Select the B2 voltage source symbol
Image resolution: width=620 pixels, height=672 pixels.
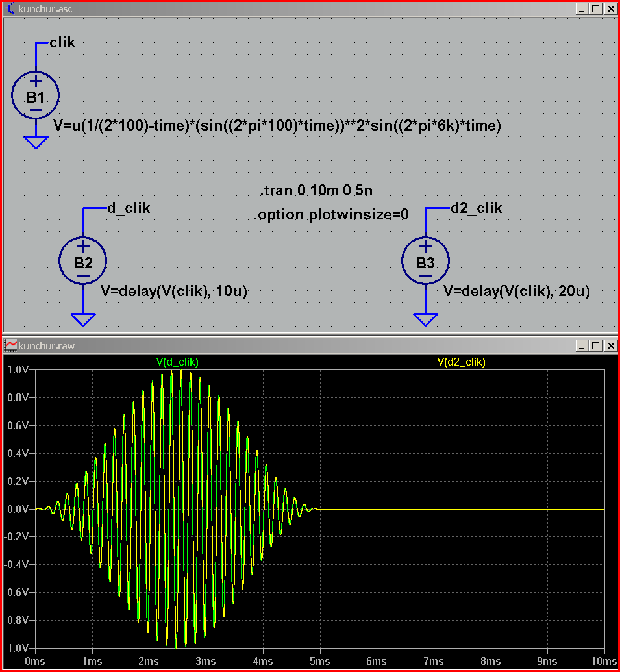tap(82, 260)
